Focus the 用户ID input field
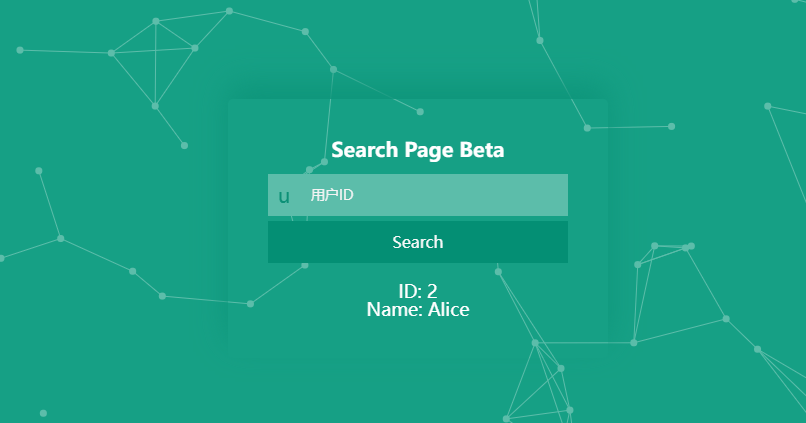 coord(430,195)
